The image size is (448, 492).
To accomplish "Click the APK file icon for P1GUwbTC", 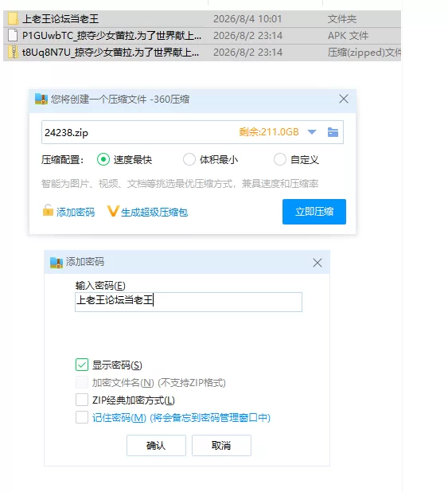I will [13, 36].
